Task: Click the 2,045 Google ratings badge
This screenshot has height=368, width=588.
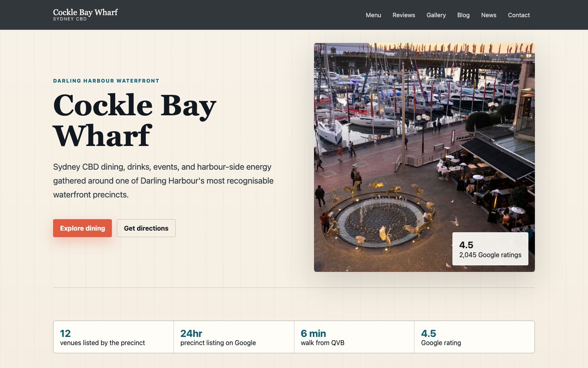Action: (x=490, y=249)
